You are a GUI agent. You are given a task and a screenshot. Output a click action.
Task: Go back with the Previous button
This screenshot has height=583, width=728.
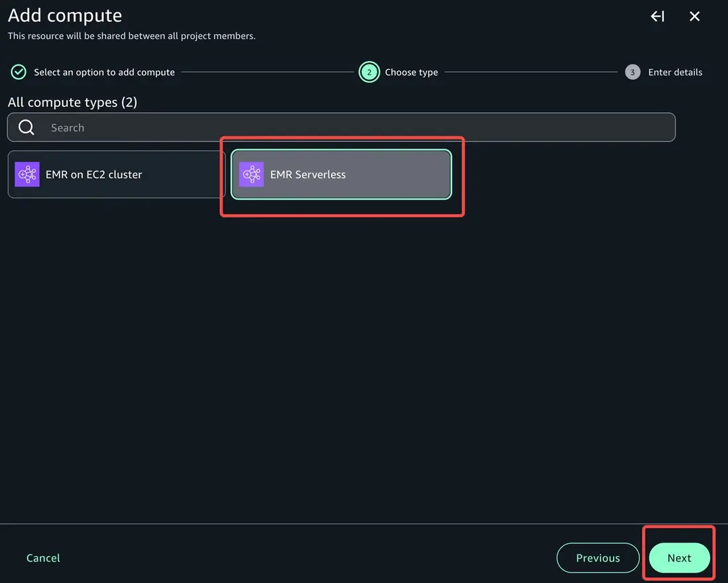[597, 558]
